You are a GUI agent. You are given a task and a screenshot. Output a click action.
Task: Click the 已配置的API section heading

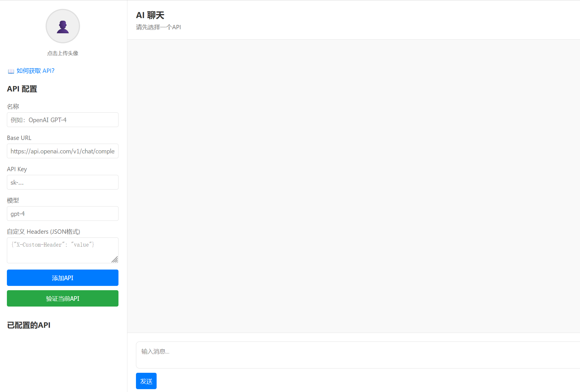(x=29, y=325)
